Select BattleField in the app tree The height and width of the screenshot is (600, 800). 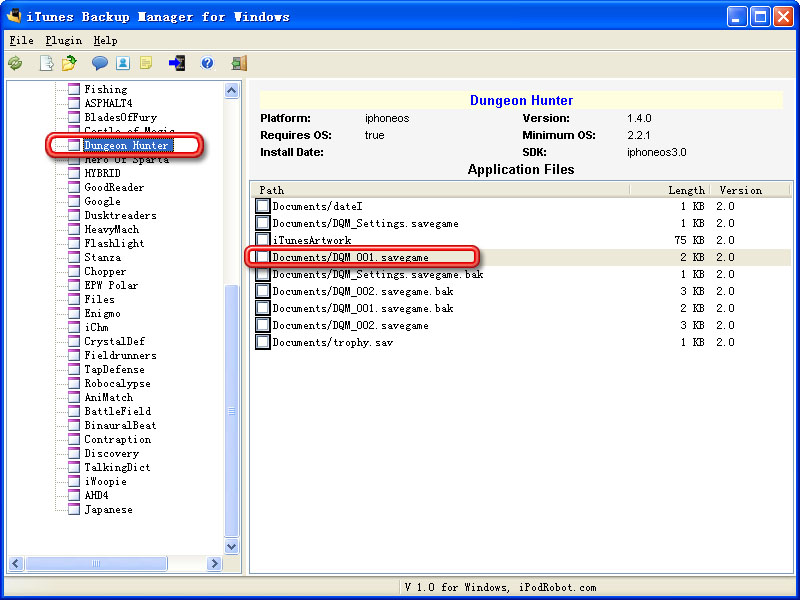pos(117,411)
